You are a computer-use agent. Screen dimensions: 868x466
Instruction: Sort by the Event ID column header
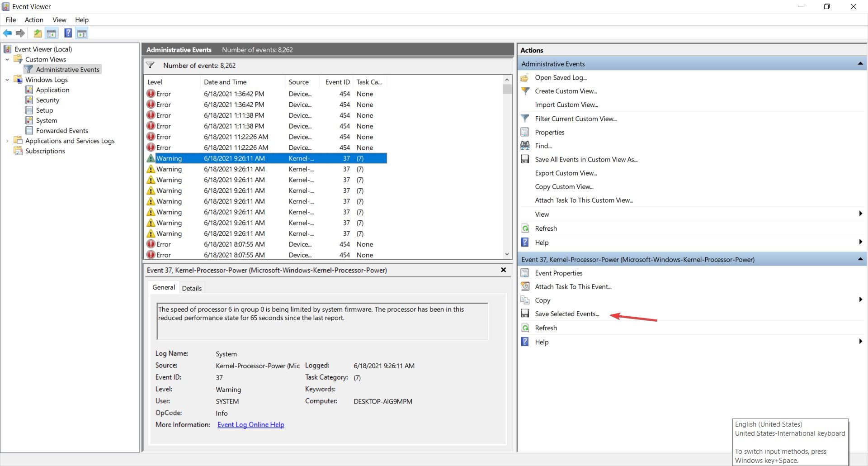click(337, 82)
